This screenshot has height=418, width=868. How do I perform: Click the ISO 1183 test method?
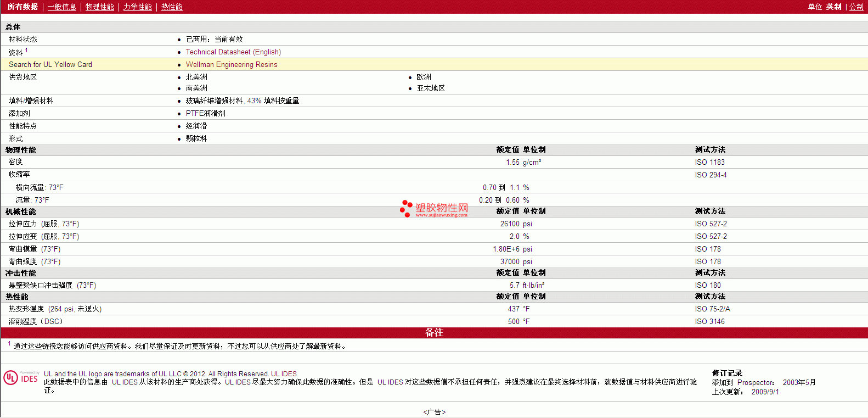click(x=709, y=162)
